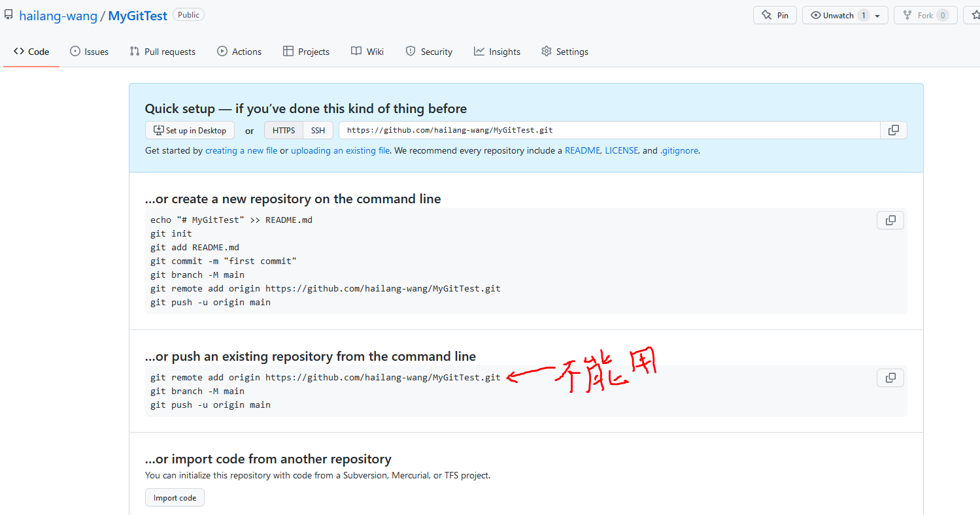
Task: Click the Subversion, Mercurial, or TFS description text
Action: [318, 475]
